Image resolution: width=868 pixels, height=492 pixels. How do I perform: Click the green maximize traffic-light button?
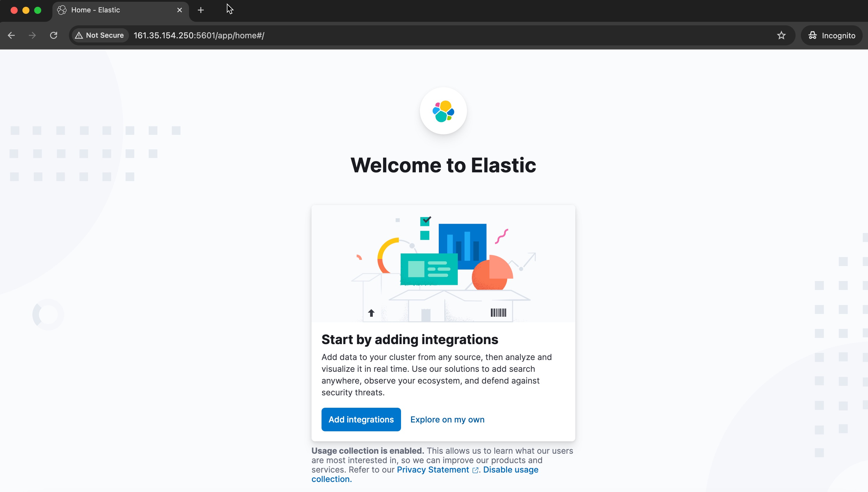[38, 10]
